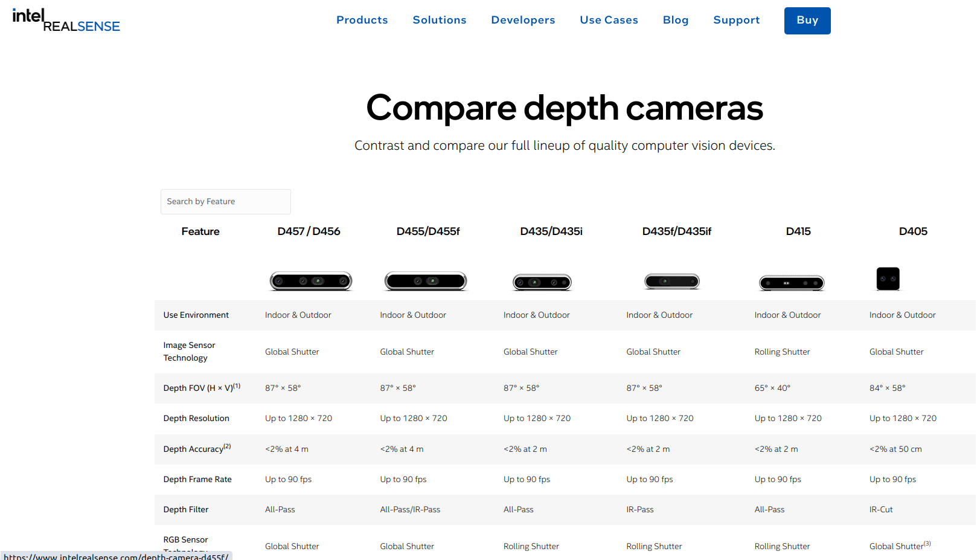
Task: Open the D415 column heading
Action: tap(798, 231)
